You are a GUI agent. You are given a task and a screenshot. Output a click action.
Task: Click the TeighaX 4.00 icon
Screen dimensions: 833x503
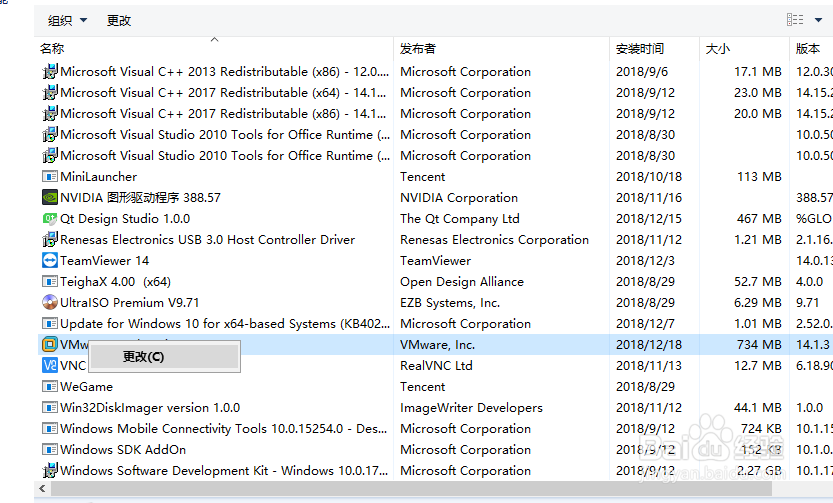point(50,281)
